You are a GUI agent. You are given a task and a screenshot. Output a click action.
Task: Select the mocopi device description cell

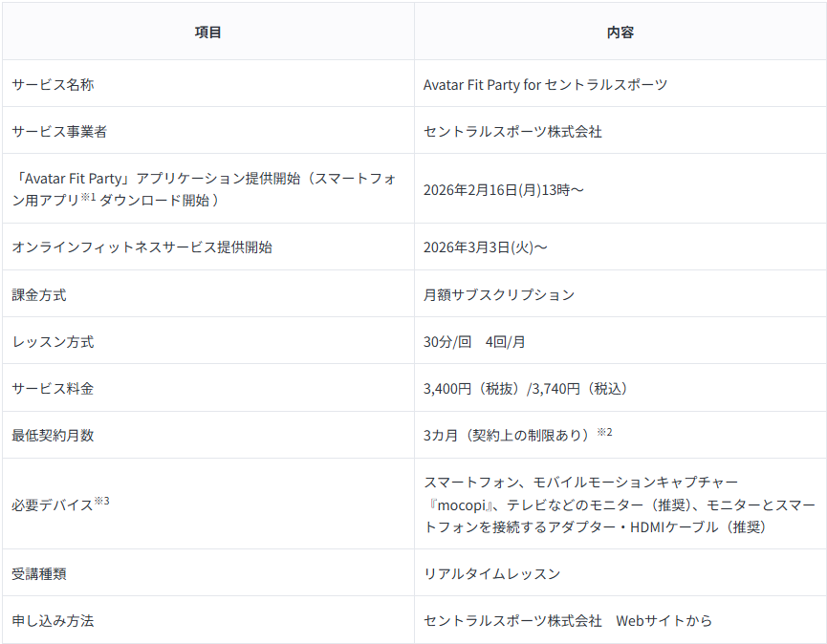tap(620, 504)
